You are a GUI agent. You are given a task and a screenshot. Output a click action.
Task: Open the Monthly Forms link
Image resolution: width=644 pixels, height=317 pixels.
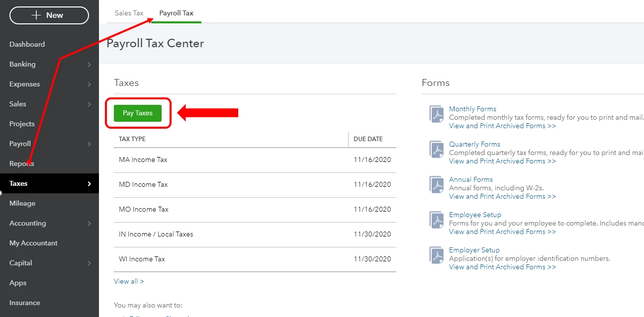(472, 109)
